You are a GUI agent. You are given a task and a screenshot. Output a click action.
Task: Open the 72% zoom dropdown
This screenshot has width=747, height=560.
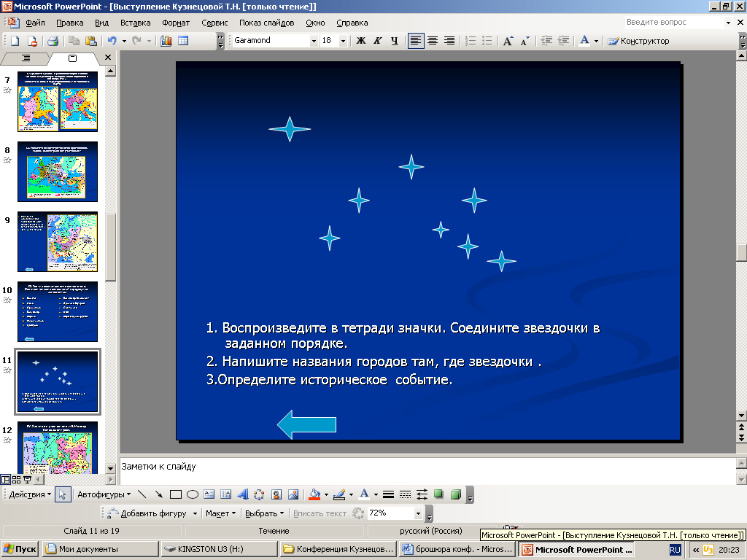pos(418,513)
